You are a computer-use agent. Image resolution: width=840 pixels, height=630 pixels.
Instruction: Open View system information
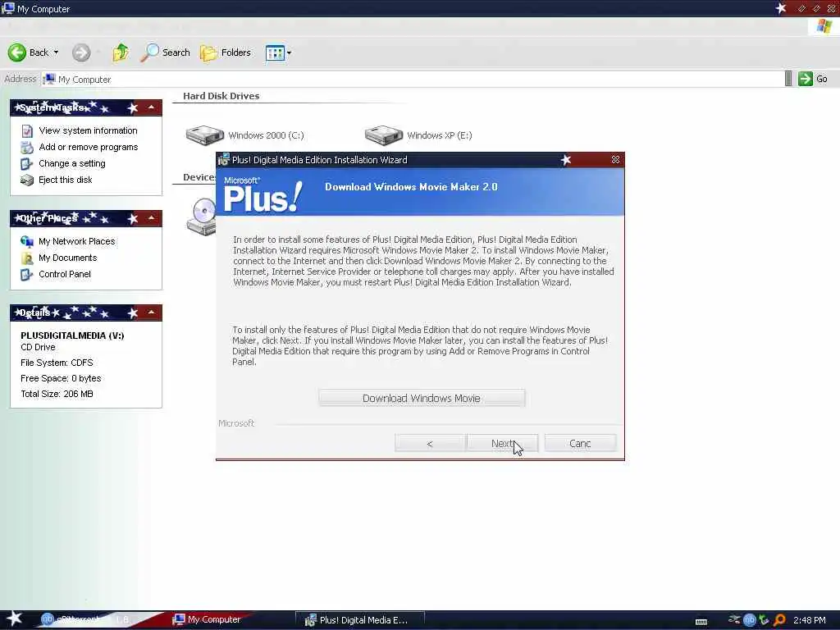pos(88,130)
